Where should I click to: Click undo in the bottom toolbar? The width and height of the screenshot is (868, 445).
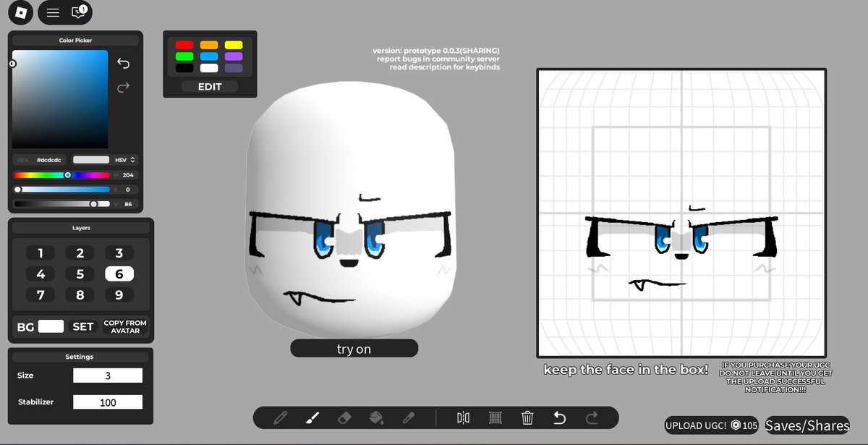[559, 418]
